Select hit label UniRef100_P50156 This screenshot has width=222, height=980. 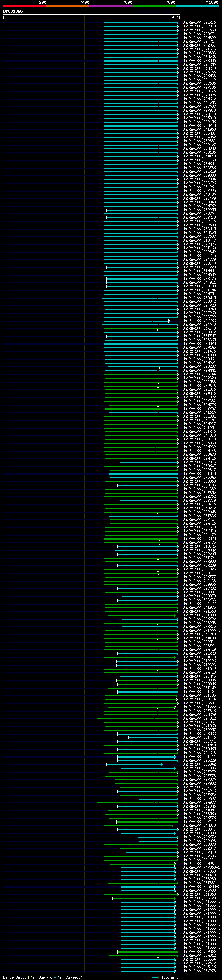199,122
